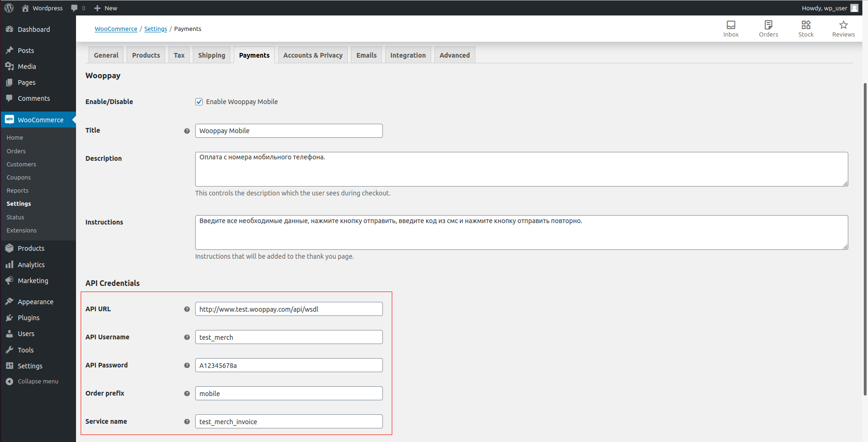Select the WooCommerce sidebar menu
The width and height of the screenshot is (868, 442).
pyautogui.click(x=38, y=120)
